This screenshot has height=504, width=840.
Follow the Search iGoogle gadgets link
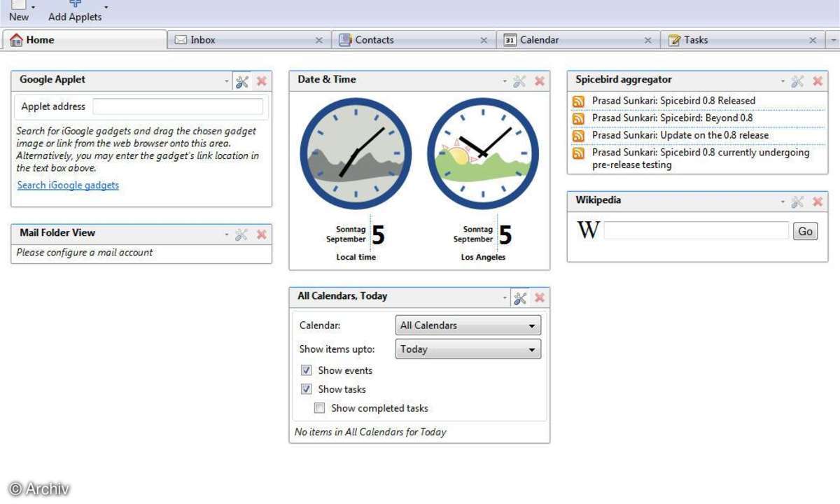point(68,185)
